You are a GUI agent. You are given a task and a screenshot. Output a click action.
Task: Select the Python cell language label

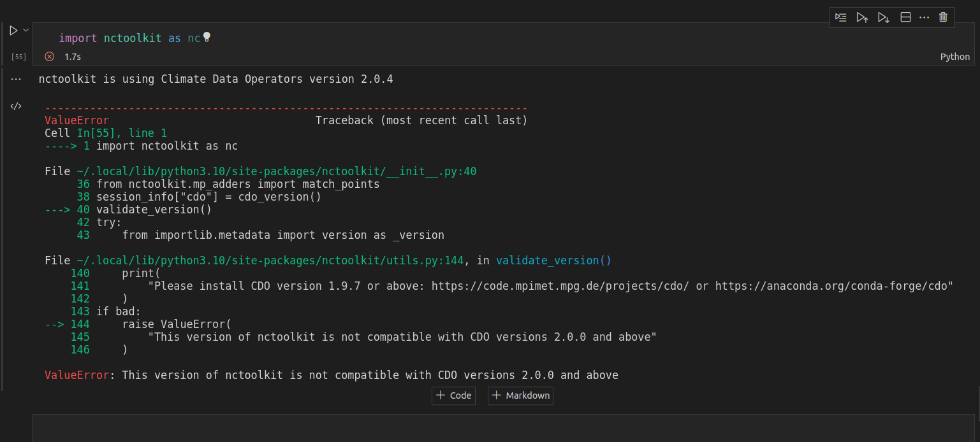pos(954,57)
